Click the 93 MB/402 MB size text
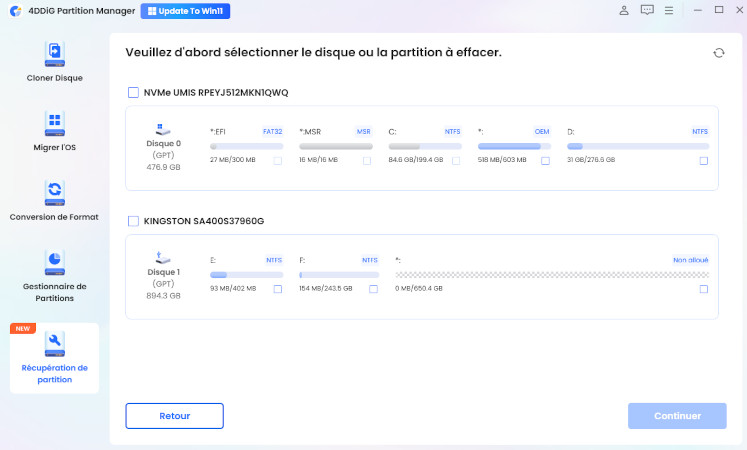Screen dimensions: 747x450 (x=233, y=289)
